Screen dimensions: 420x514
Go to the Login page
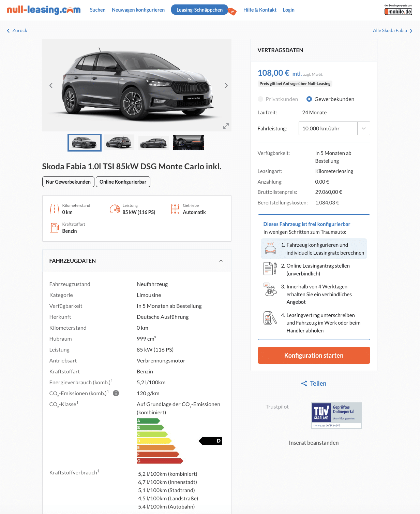(288, 10)
